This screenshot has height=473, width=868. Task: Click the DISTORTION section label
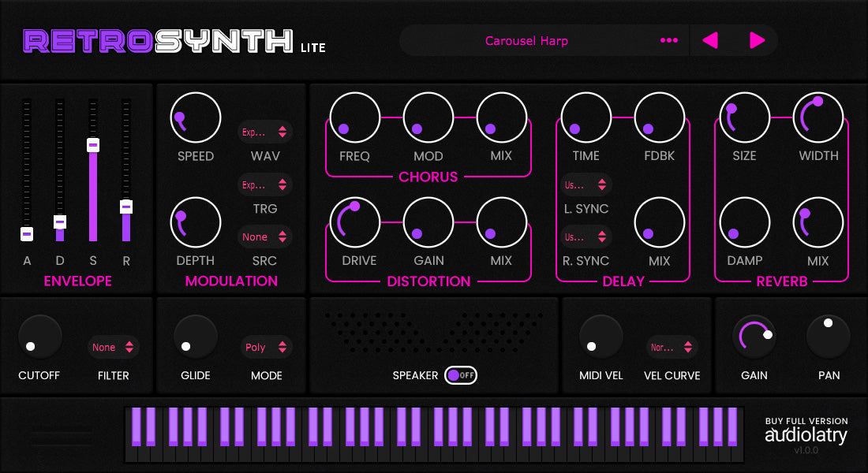click(429, 281)
